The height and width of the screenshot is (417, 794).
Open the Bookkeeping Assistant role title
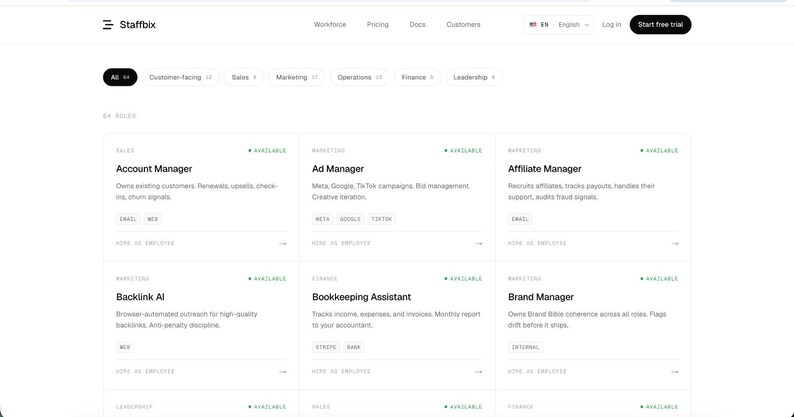tap(362, 297)
